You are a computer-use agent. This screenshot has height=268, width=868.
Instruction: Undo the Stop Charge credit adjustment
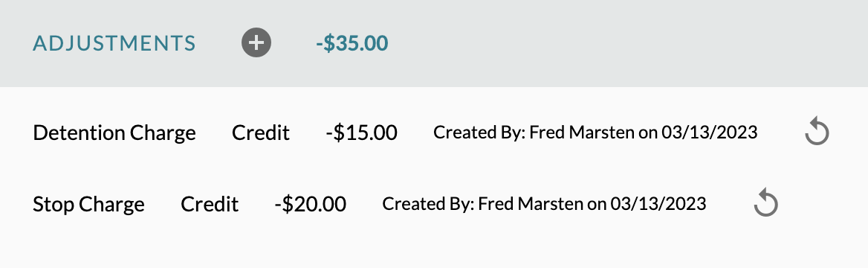(x=766, y=204)
